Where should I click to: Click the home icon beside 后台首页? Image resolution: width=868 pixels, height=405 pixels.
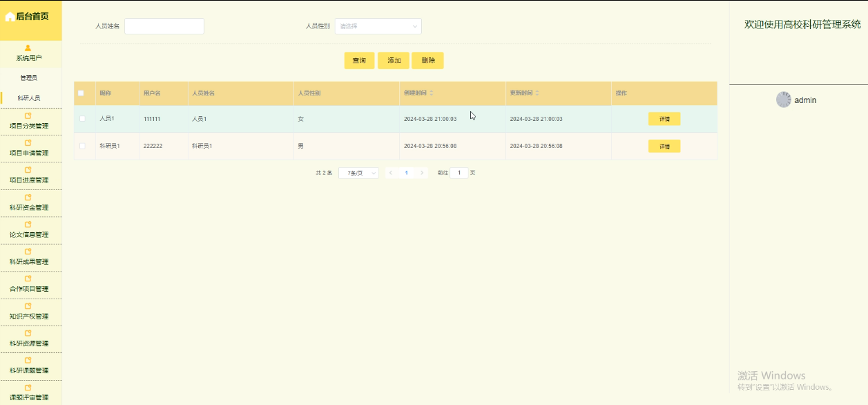point(10,17)
